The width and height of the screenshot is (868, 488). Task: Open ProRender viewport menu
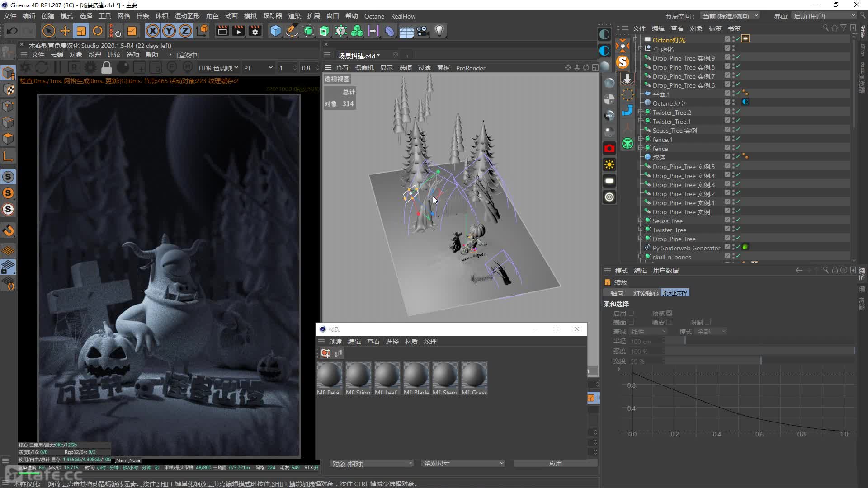point(470,68)
